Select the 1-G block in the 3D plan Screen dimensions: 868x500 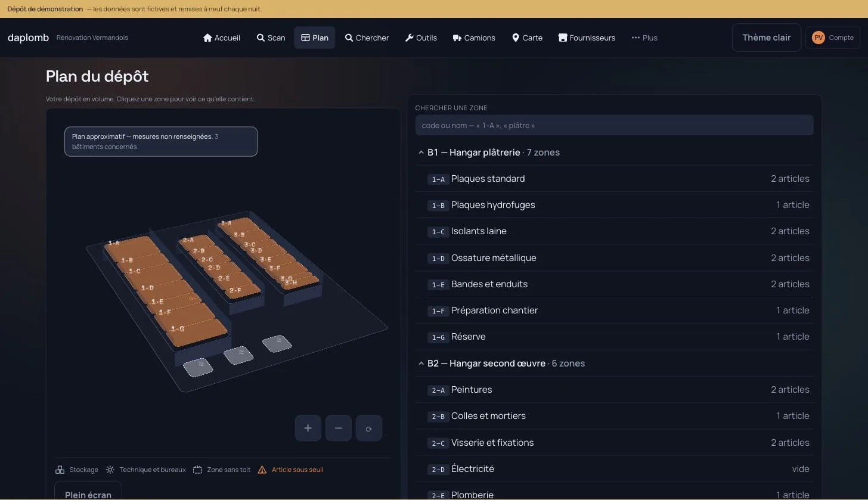(x=197, y=331)
